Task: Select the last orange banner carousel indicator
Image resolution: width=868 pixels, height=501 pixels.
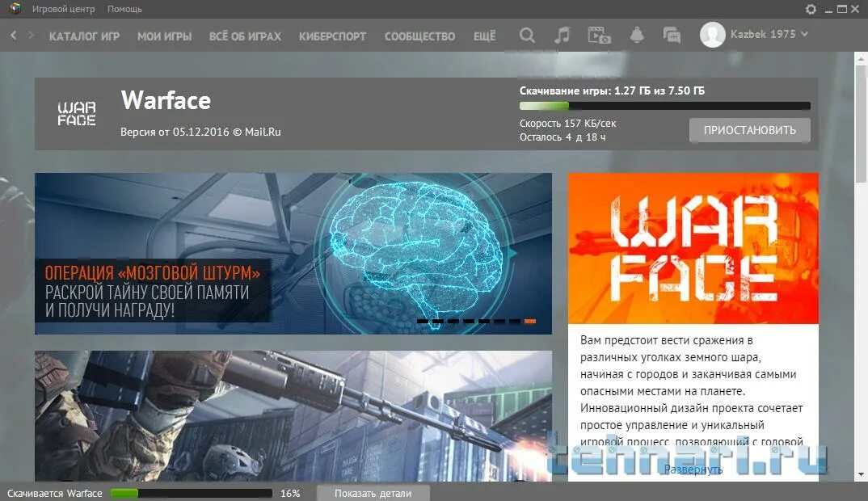Action: coord(529,321)
